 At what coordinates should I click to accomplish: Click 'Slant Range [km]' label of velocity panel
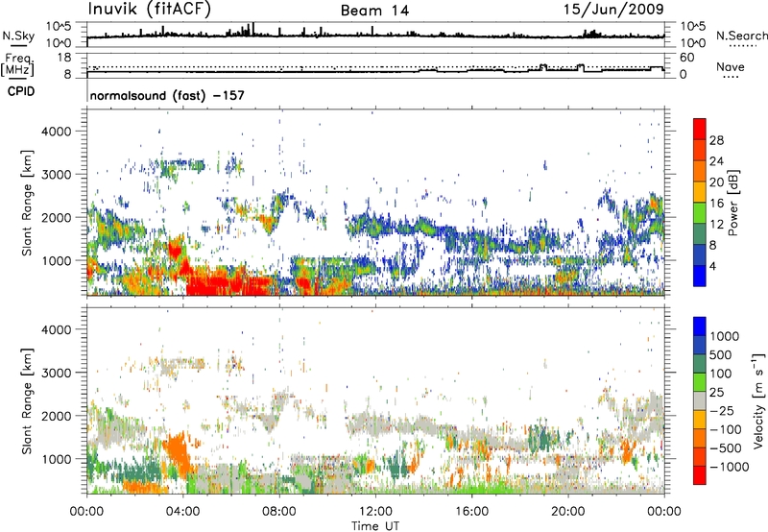pyautogui.click(x=27, y=400)
